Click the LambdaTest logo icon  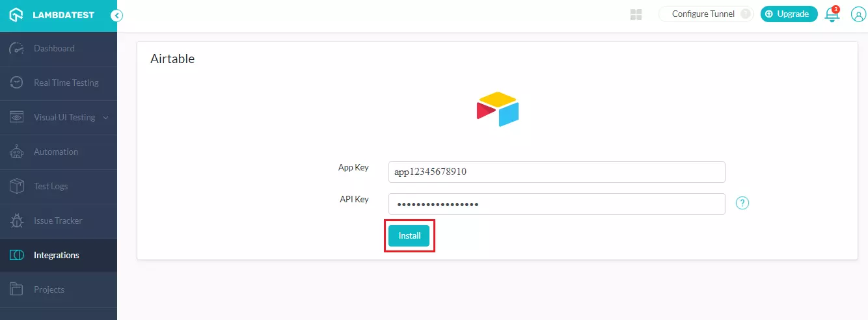click(x=17, y=15)
